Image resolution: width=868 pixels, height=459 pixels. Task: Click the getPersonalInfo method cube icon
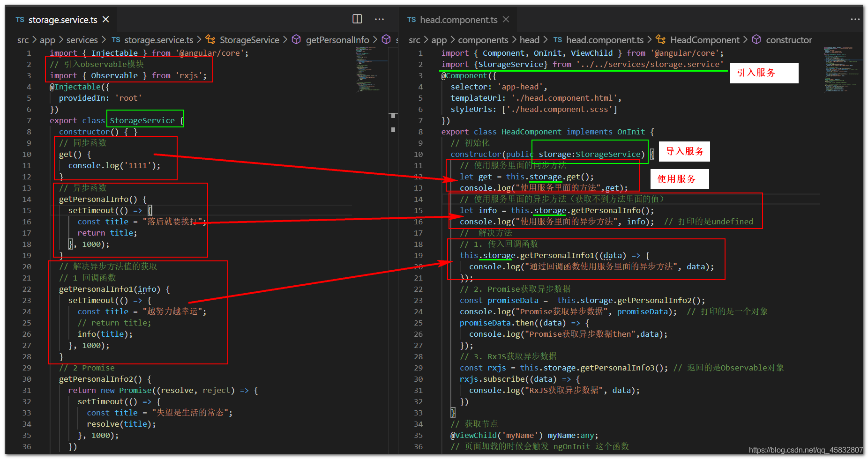click(296, 40)
